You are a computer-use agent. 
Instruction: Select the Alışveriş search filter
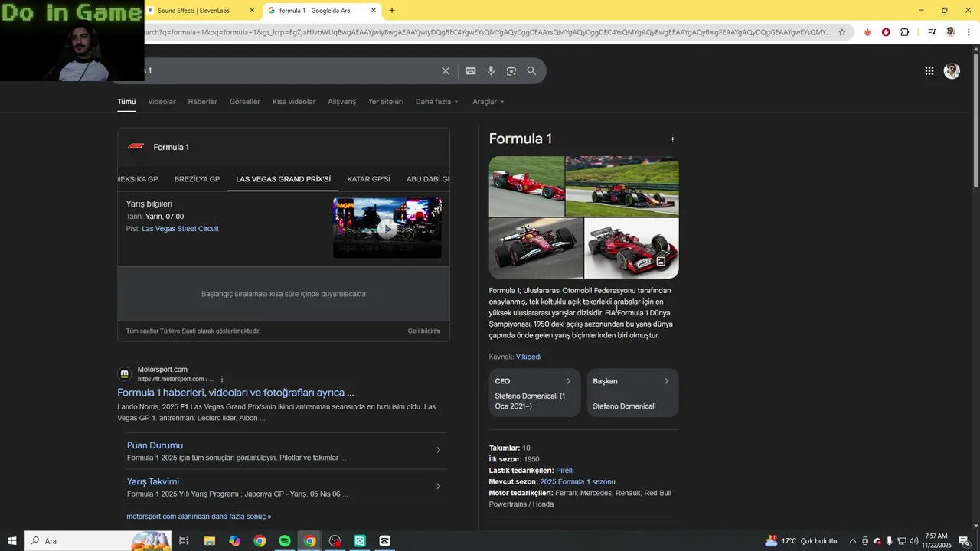coord(341,102)
